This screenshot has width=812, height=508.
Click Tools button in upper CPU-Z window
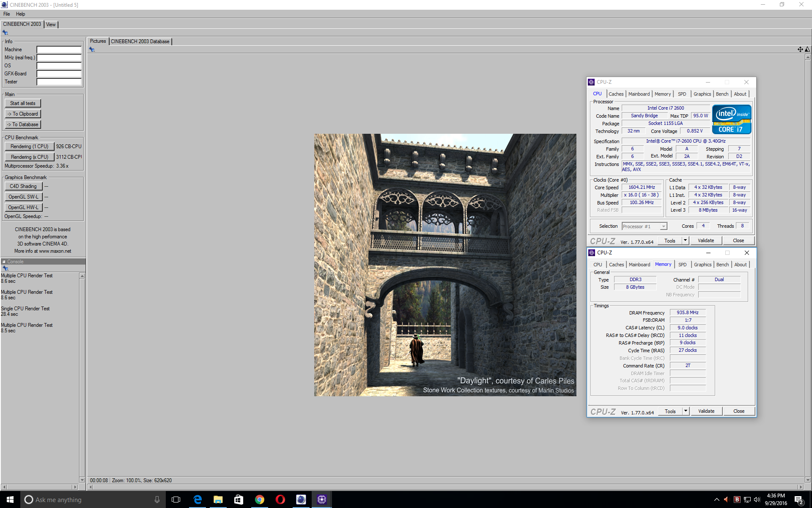click(670, 240)
